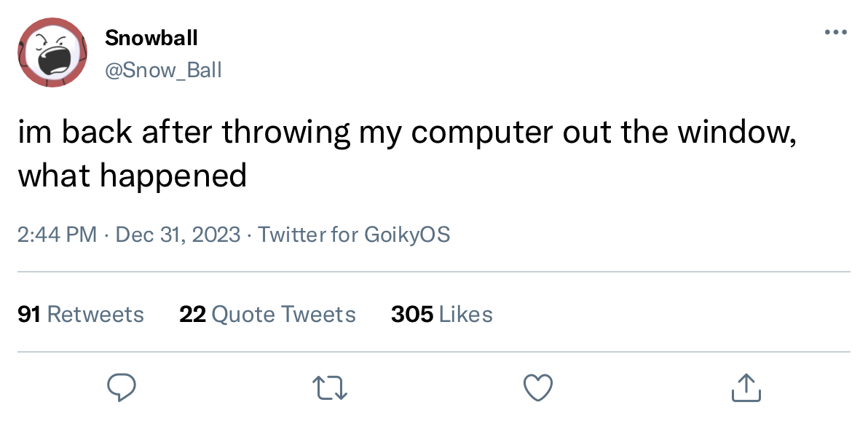Click the "what happened" tweet line
Image resolution: width=868 pixels, height=440 pixels.
coord(133,176)
